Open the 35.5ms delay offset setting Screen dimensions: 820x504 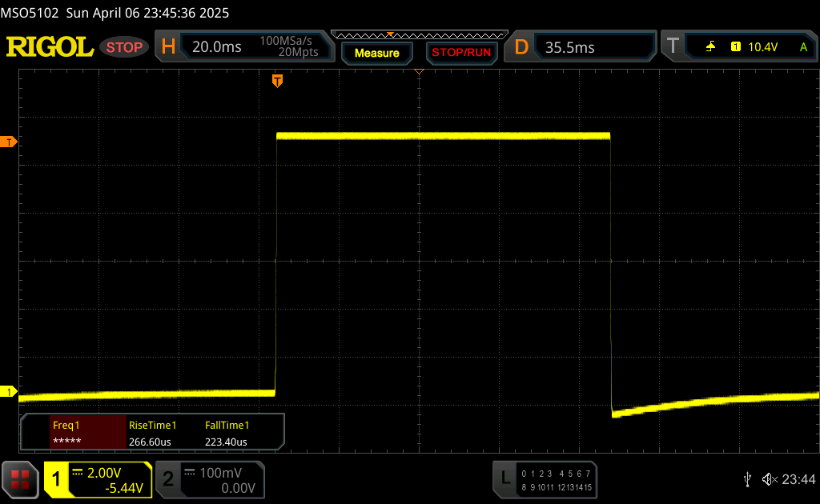(570, 47)
